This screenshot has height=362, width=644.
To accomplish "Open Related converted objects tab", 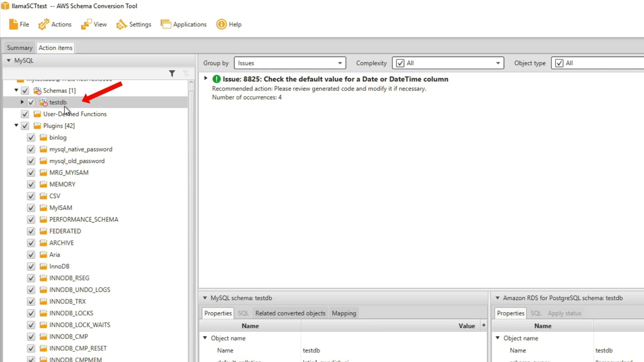I will [290, 313].
